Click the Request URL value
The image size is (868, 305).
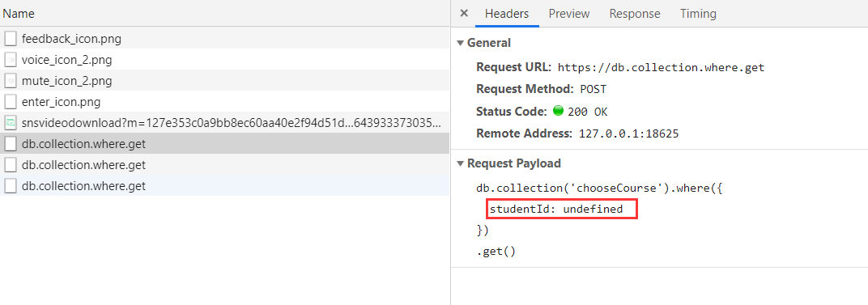click(661, 68)
